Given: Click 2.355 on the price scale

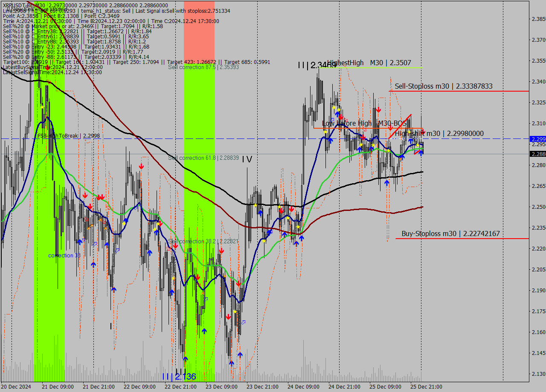Looking at the screenshot, I should coord(538,61).
